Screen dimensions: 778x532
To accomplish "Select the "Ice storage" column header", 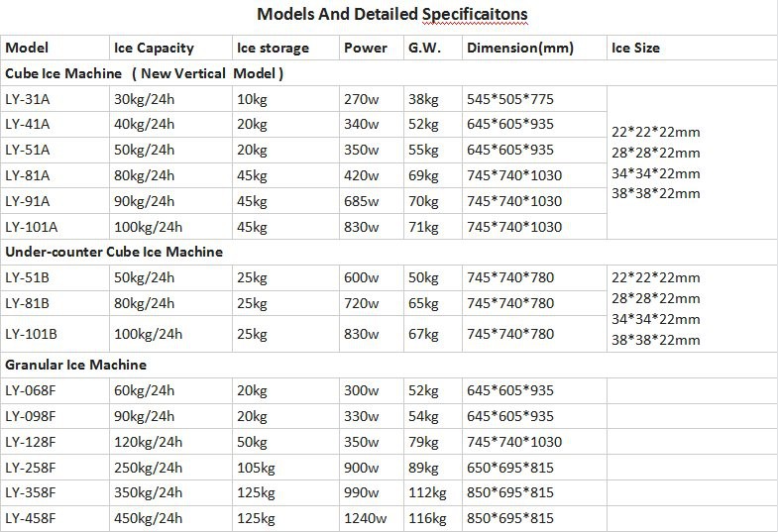I will tap(273, 49).
